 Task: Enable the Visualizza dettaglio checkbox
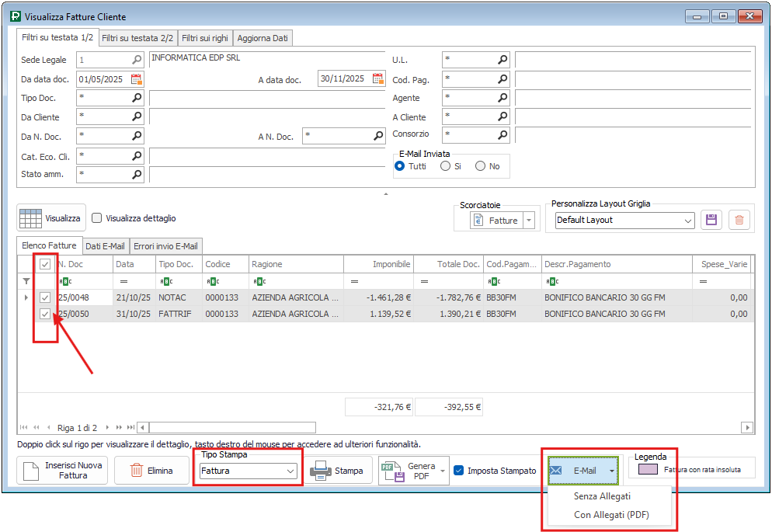[97, 219]
